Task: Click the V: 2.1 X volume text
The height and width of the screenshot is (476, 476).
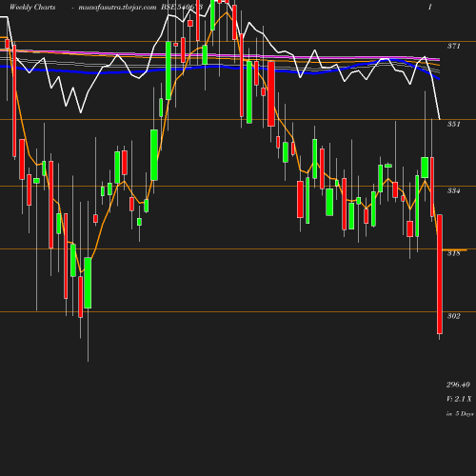Action: click(459, 399)
